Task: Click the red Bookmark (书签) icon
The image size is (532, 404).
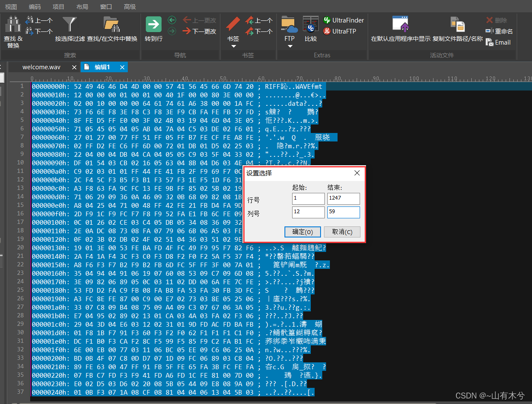Action: [233, 24]
